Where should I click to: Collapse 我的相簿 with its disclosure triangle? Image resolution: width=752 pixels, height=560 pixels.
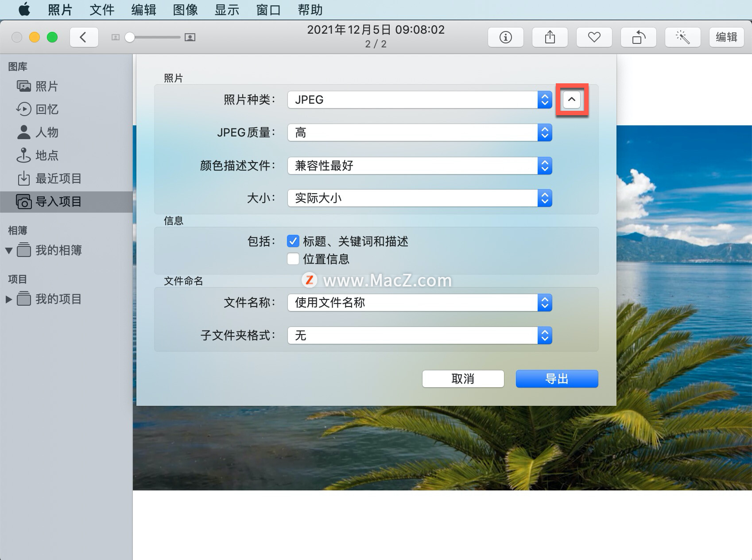tap(8, 250)
